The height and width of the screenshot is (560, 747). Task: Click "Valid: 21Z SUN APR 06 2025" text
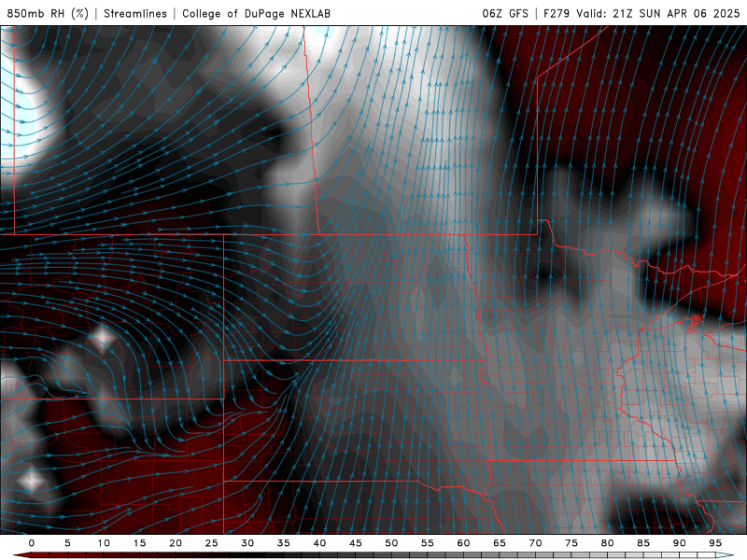coord(658,13)
